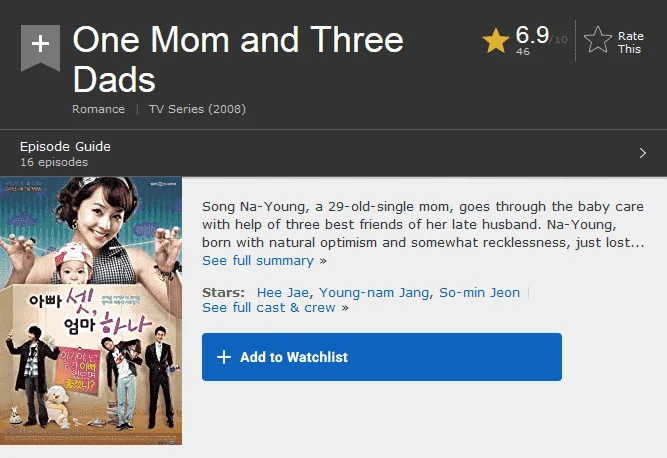Open TV Series (2008) release info
The height and width of the screenshot is (458, 667).
(x=197, y=109)
